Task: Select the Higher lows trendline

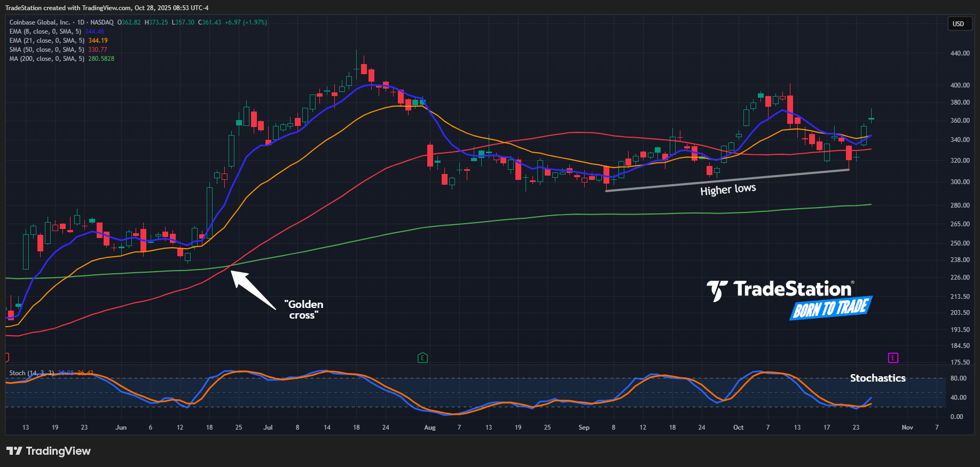Action: (x=726, y=180)
